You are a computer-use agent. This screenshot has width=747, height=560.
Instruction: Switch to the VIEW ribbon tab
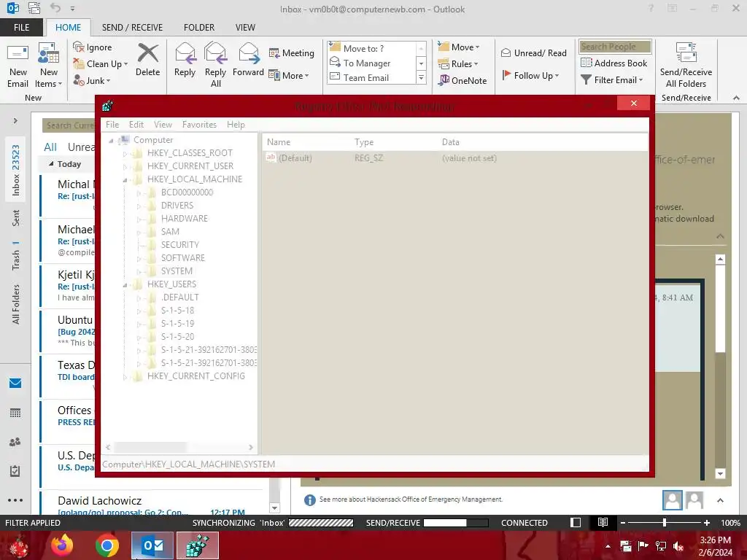[x=245, y=27]
